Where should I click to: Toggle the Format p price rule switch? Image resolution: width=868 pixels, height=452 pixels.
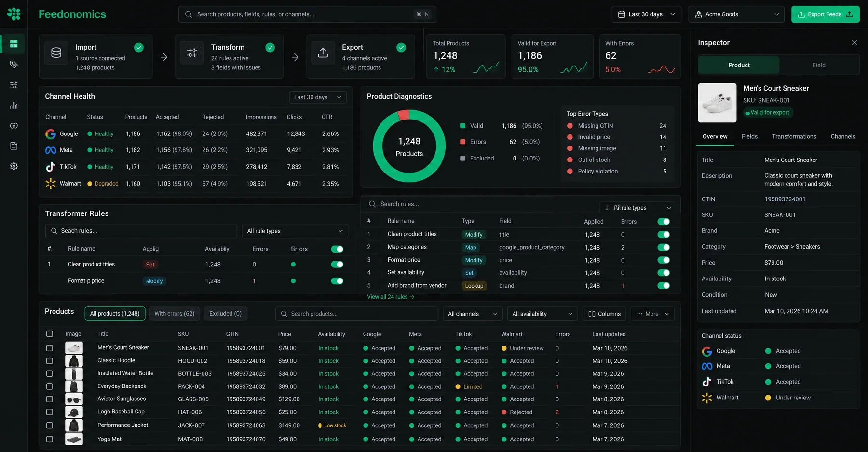pos(337,281)
